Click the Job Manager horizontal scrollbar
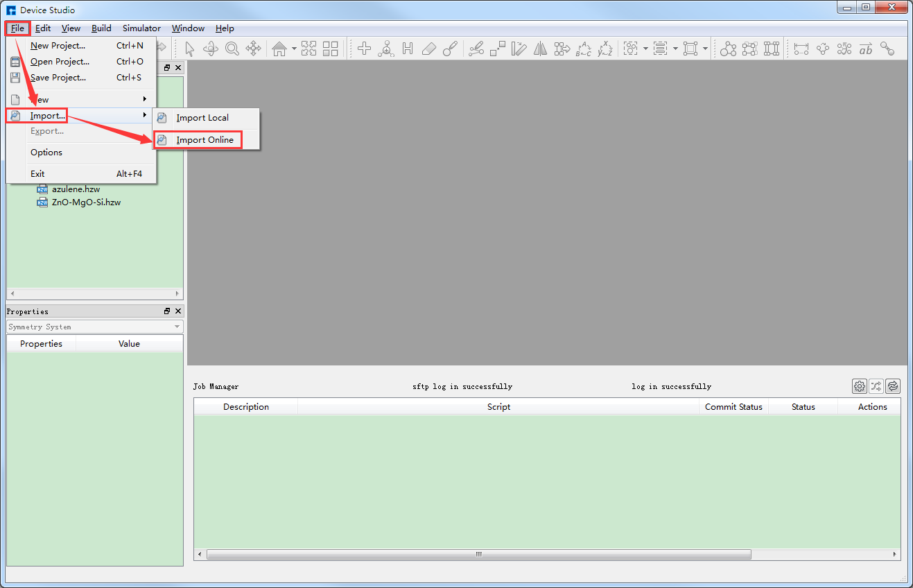 478,555
